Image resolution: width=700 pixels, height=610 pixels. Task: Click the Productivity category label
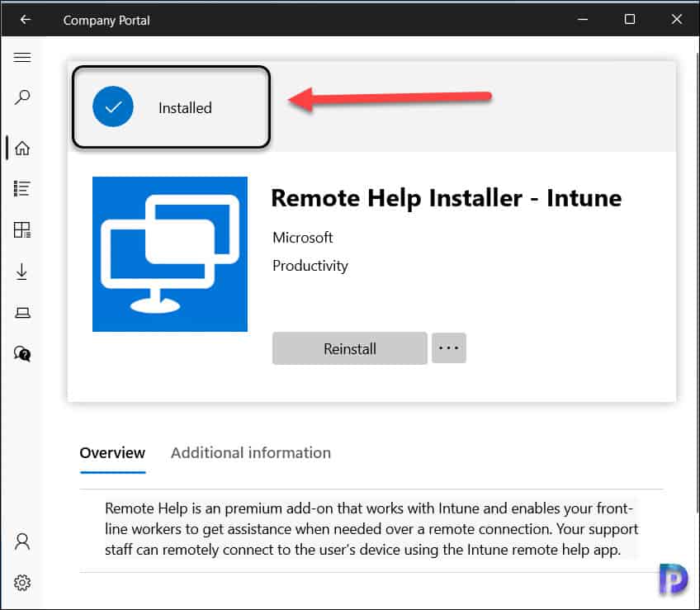pos(310,266)
